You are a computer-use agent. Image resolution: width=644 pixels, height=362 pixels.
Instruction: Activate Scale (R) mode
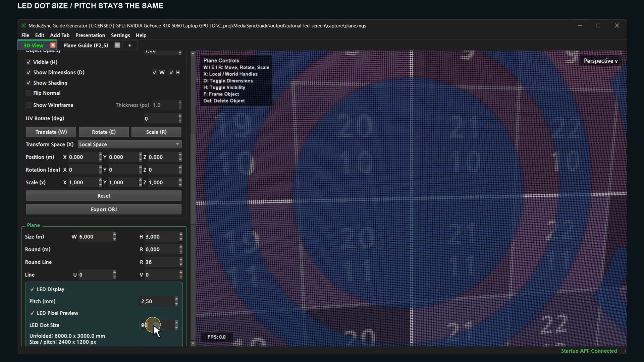tap(156, 132)
